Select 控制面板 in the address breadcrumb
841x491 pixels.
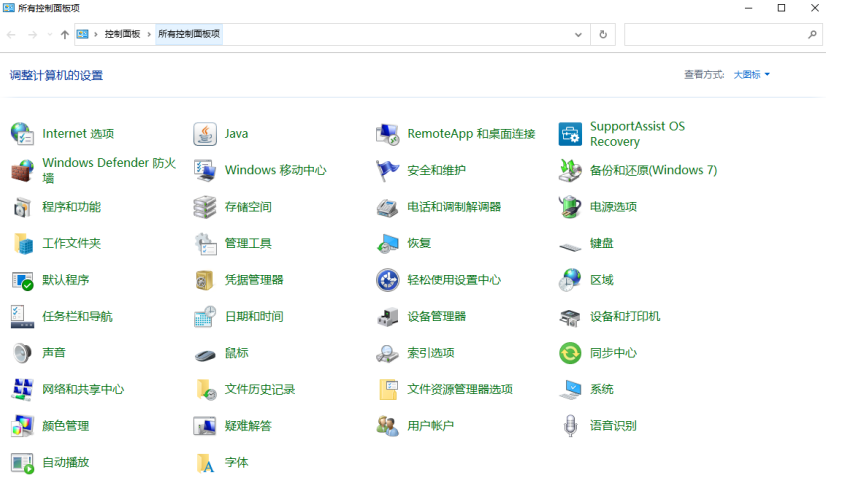[122, 34]
